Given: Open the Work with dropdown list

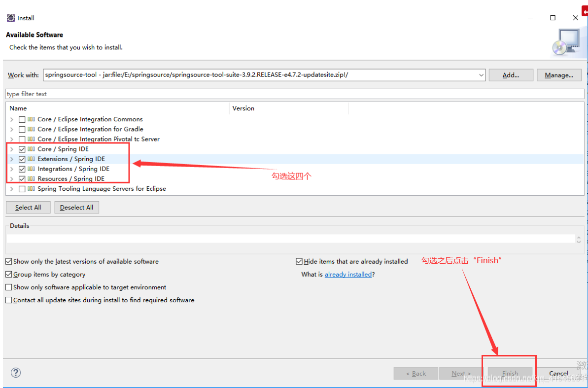Looking at the screenshot, I should [x=482, y=75].
